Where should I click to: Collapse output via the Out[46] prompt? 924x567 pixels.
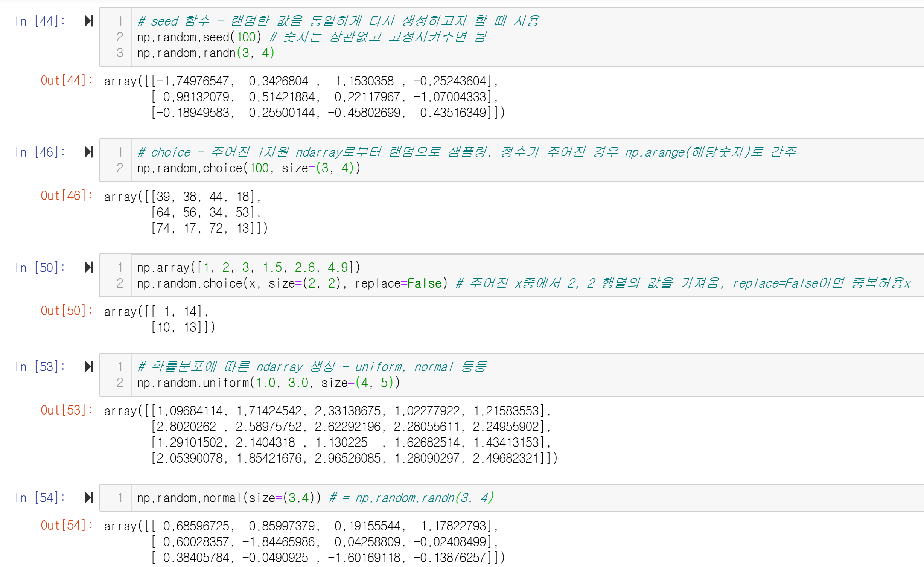click(x=66, y=195)
